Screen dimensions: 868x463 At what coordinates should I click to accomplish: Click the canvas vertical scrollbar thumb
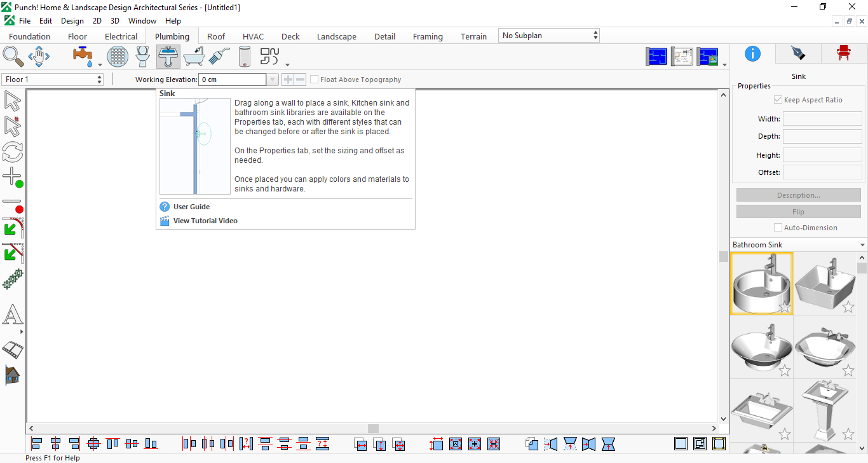pos(723,256)
